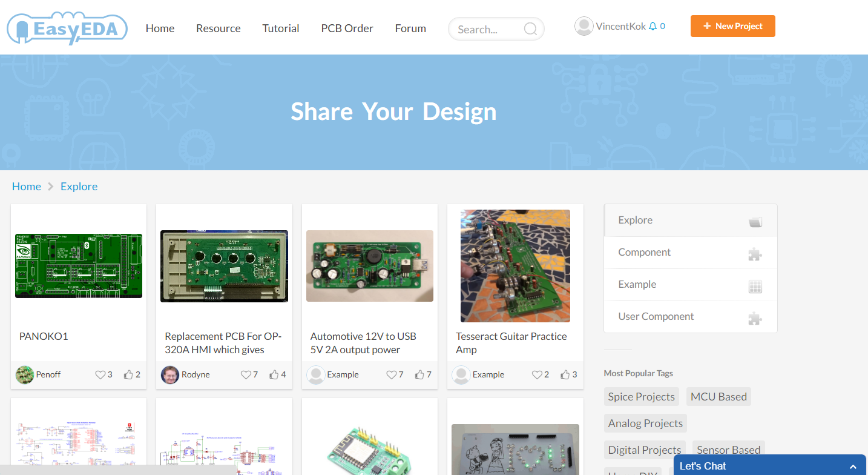Click the User Component icon in sidebar
Image resolution: width=868 pixels, height=475 pixels.
tap(755, 318)
